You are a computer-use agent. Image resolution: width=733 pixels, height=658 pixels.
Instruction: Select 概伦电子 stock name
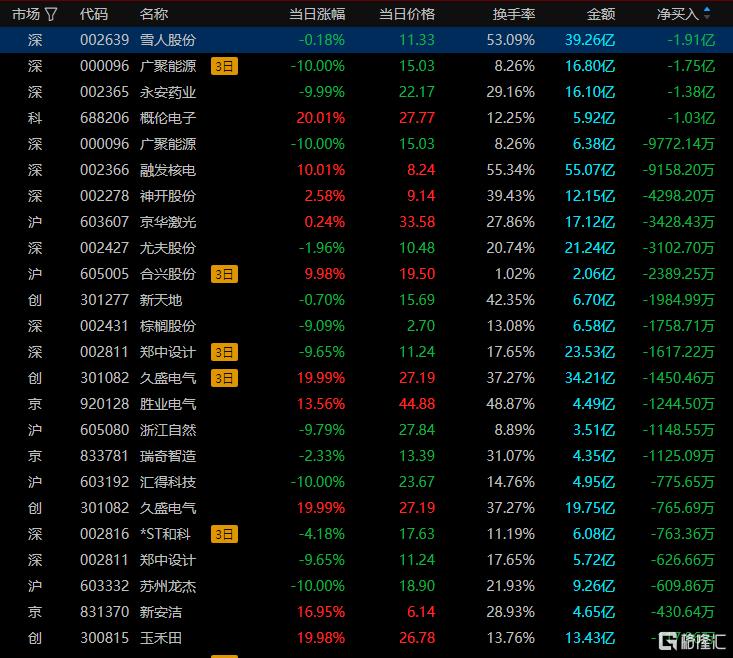point(168,118)
